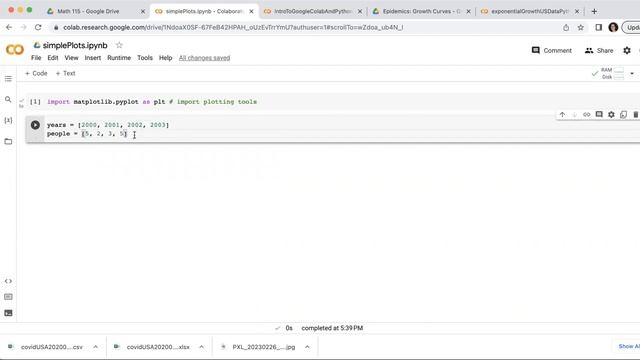Click the Comment button

(x=551, y=50)
